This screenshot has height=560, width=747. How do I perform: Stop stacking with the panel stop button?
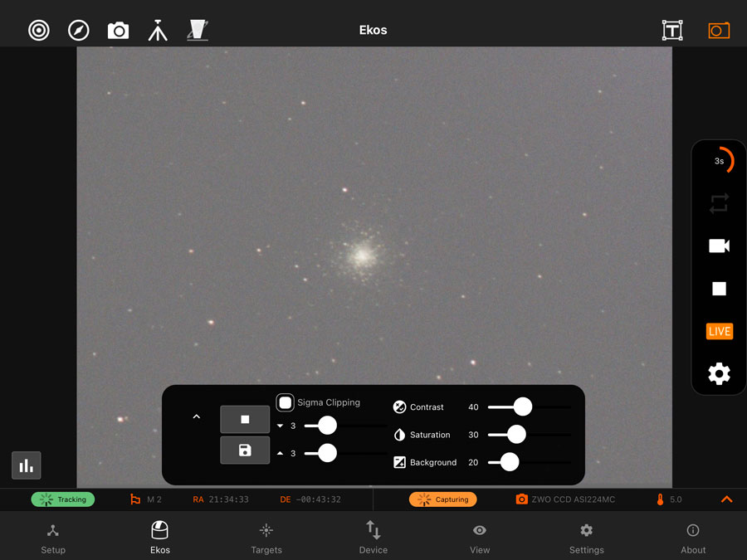[x=245, y=420]
